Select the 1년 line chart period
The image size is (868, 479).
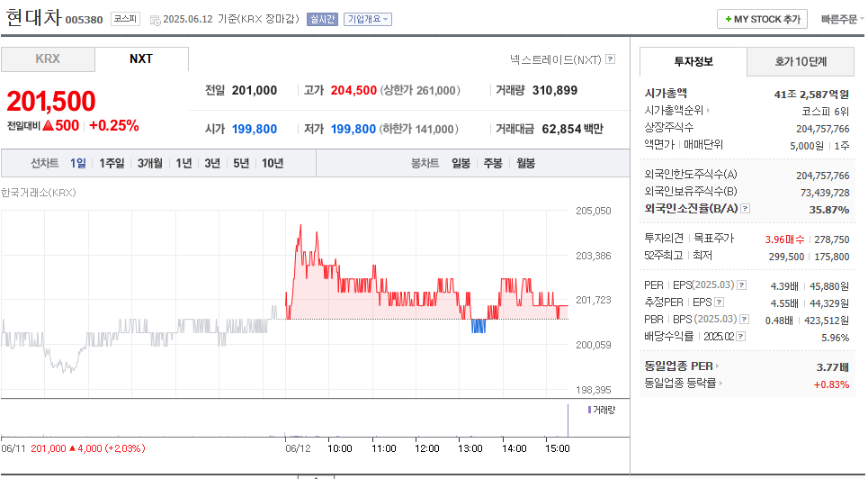[183, 163]
